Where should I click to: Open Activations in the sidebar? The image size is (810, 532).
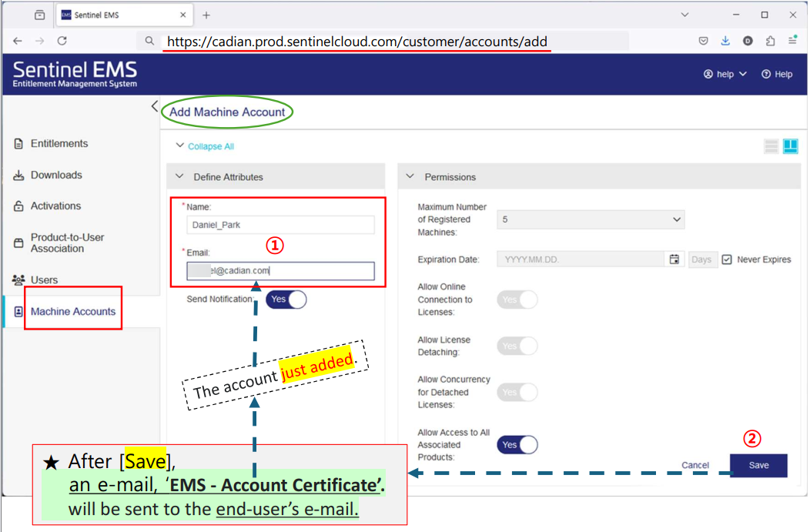pos(55,206)
